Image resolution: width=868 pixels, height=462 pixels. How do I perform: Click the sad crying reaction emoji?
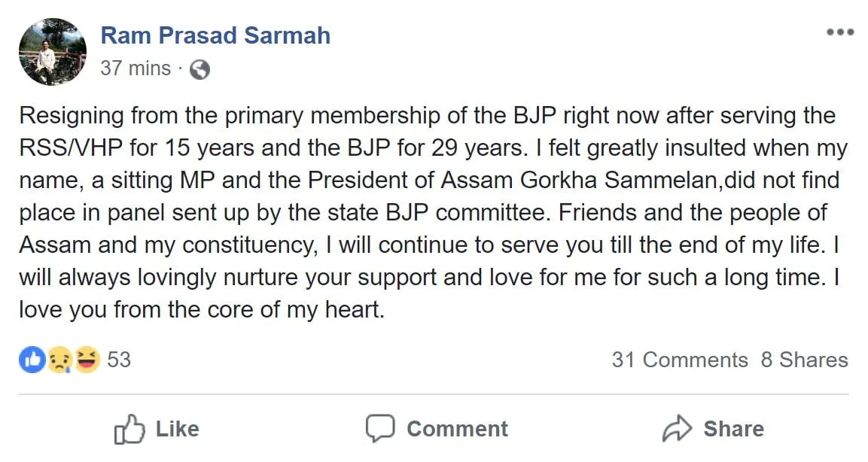[x=59, y=360]
